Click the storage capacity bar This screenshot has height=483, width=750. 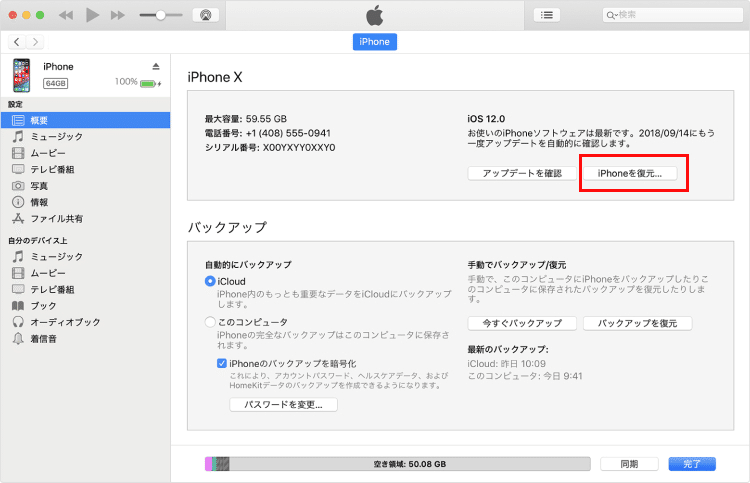tap(397, 464)
